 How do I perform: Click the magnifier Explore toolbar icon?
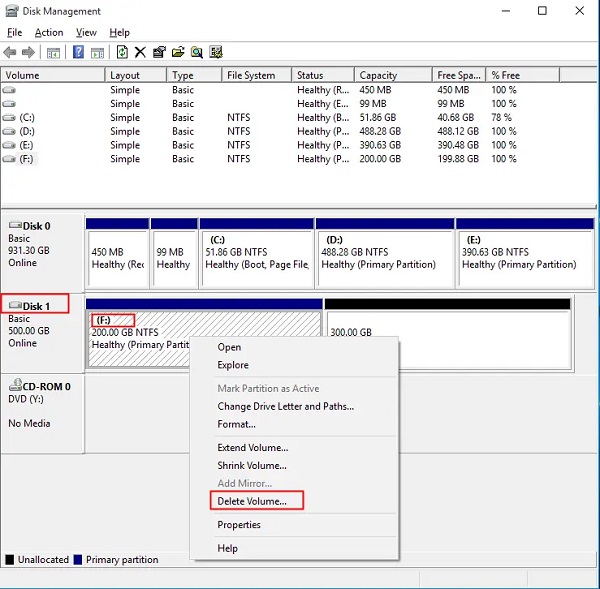click(197, 52)
